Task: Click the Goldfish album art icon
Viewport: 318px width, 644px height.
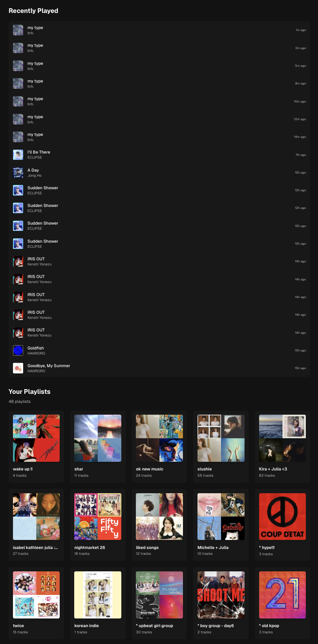Action: (18, 350)
